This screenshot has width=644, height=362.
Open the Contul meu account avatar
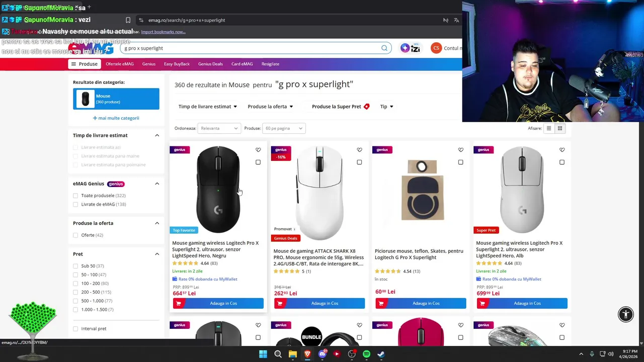coord(436,48)
